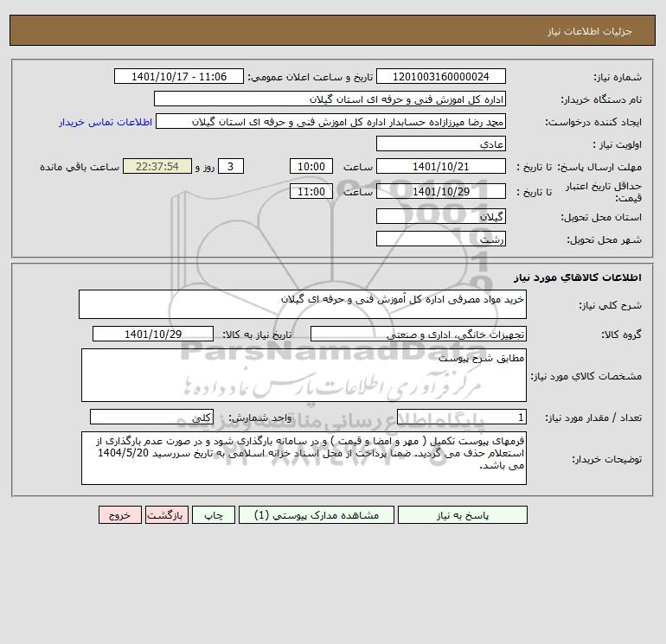Click the response deadline date 1401/10/21
Screen dimensions: 666x644
pos(441,167)
